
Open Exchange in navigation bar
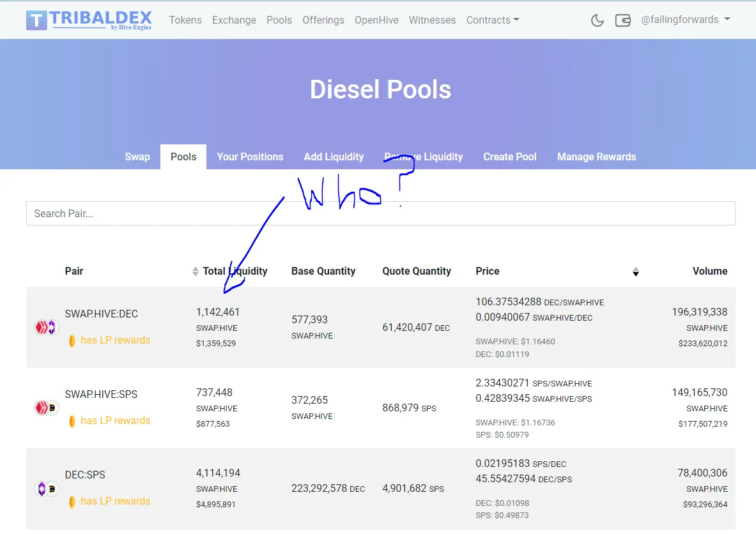234,20
